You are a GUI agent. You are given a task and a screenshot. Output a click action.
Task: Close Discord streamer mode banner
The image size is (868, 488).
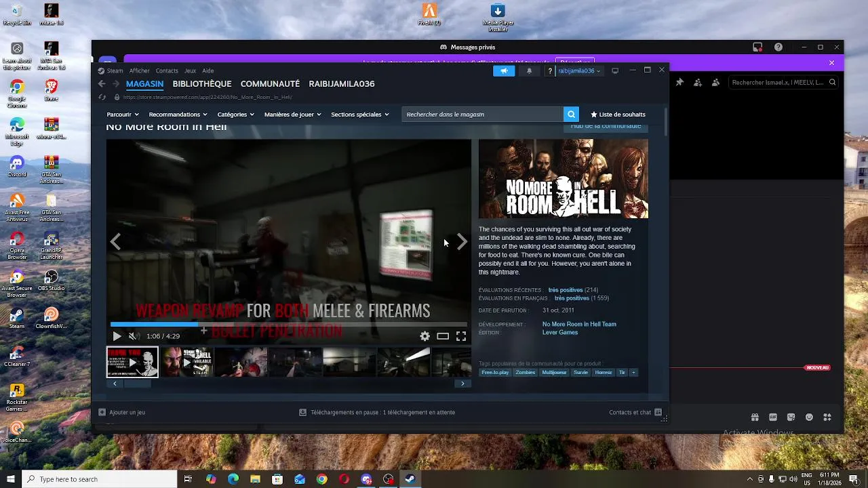point(832,62)
